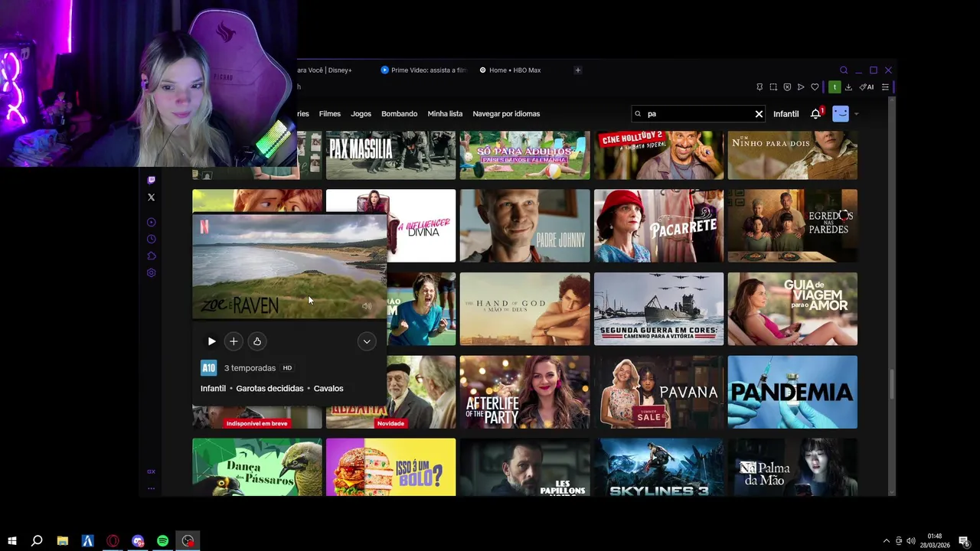This screenshot has height=551, width=980.
Task: Add Zoe e Raven to My List
Action: (234, 341)
